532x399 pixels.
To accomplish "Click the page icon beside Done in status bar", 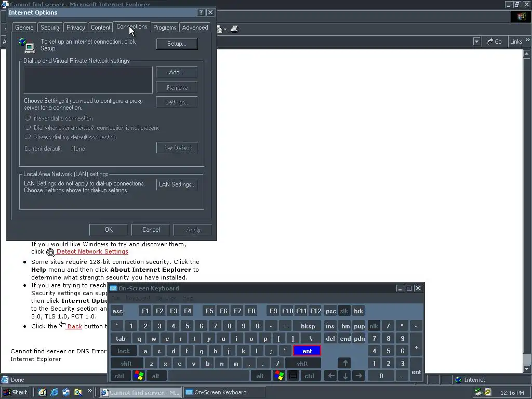I will coord(5,380).
